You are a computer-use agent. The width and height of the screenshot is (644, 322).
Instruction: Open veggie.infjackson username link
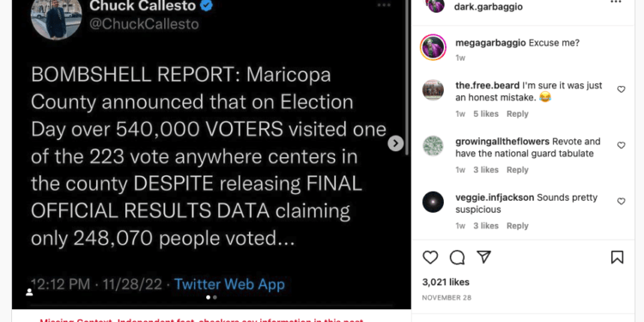coord(495,197)
